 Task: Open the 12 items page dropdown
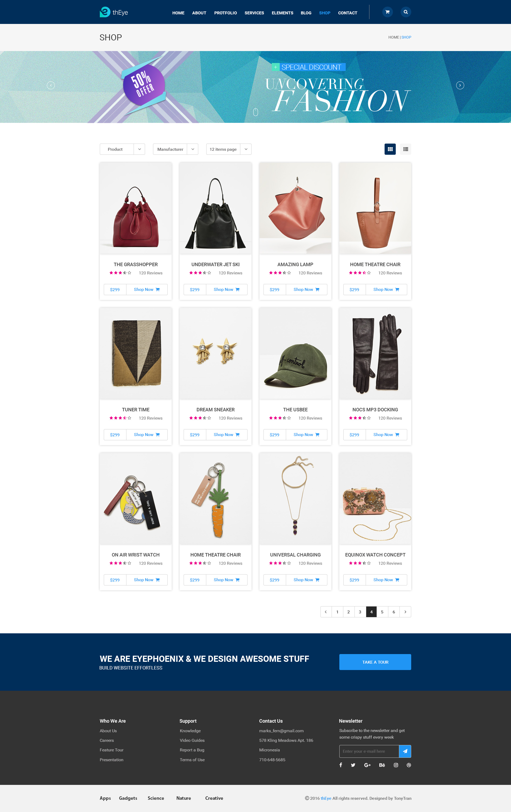tap(229, 149)
